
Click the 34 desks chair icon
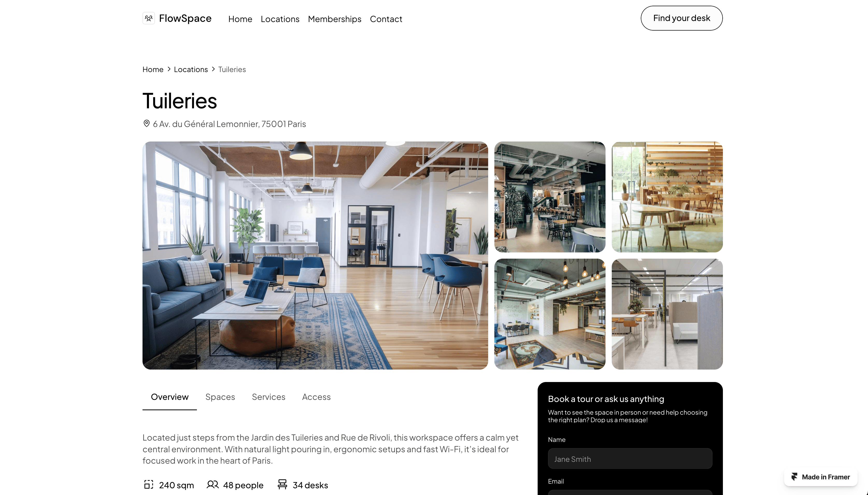point(282,484)
